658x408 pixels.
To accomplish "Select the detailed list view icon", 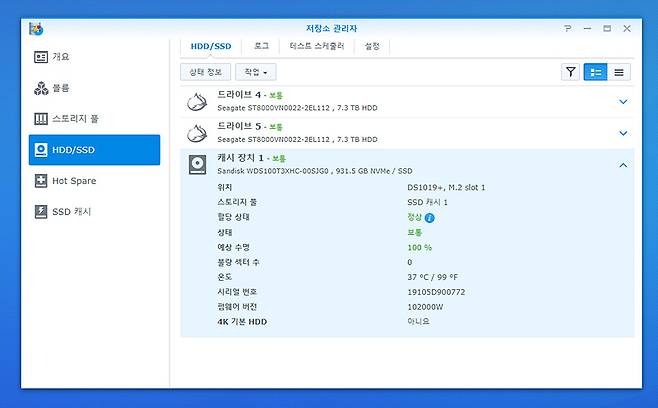I will pyautogui.click(x=595, y=72).
